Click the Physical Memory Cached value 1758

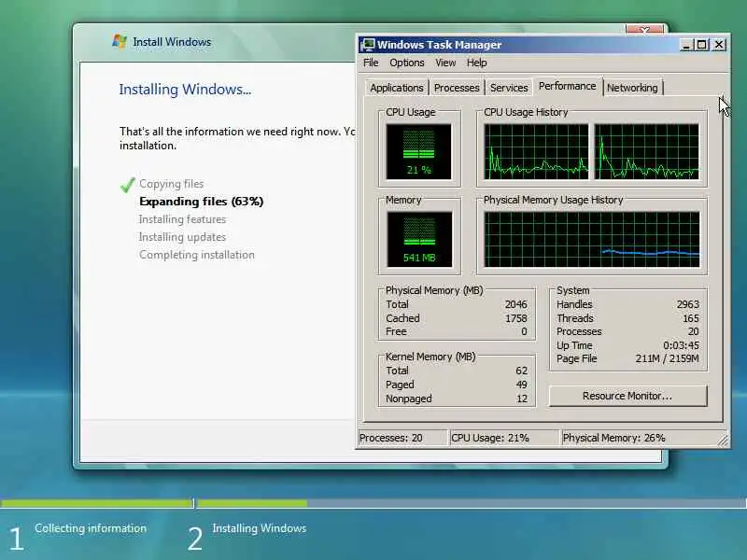(516, 318)
